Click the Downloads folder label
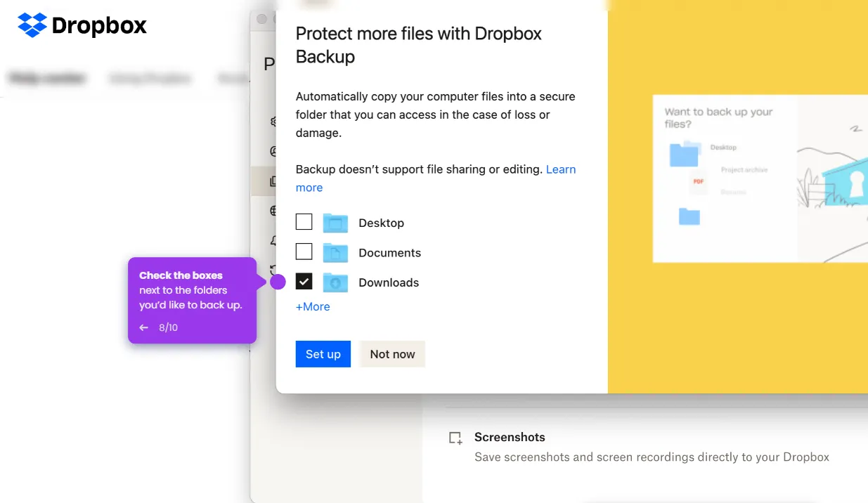The width and height of the screenshot is (868, 503). [x=389, y=282]
